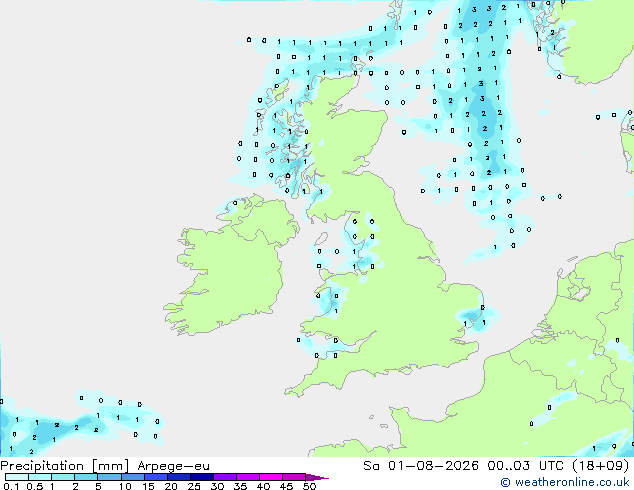Click the 0.1–0.5 mm palest legend swatch

[x=17, y=477]
